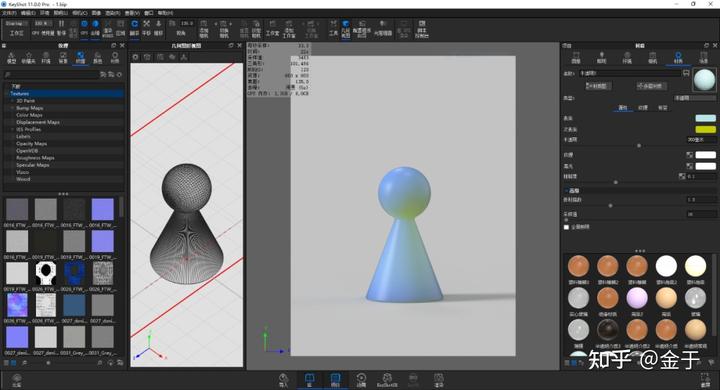720x390 pixels.
Task: Select the dolly camera tool
Action: (158, 28)
